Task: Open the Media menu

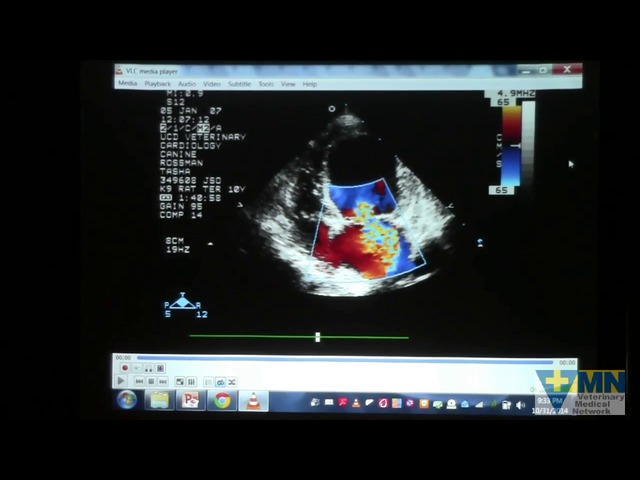Action: [x=127, y=84]
